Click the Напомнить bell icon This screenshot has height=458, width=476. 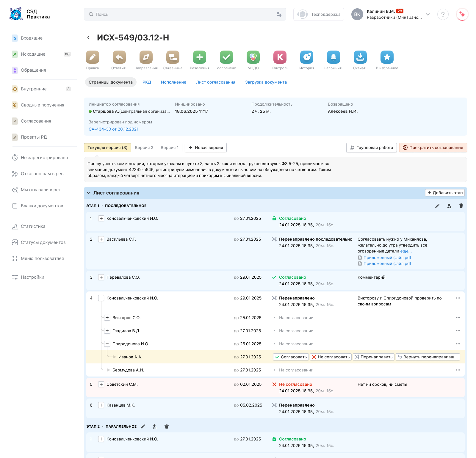333,57
